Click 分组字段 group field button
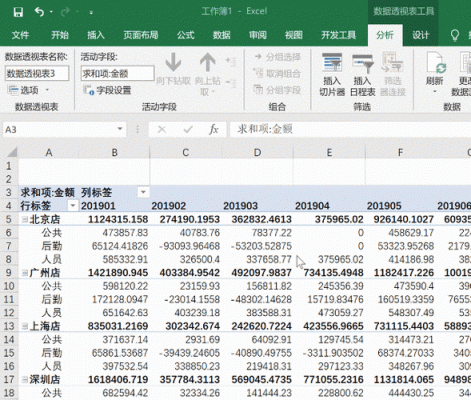 pos(277,90)
